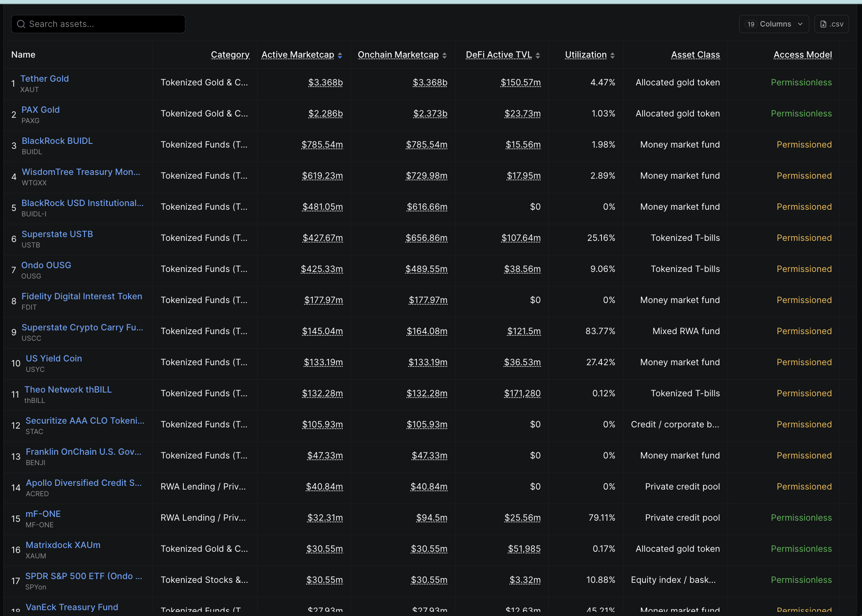Click the sort arrows beside Onchain Marketcap
Screen dimensions: 862x616
pyautogui.click(x=446, y=55)
